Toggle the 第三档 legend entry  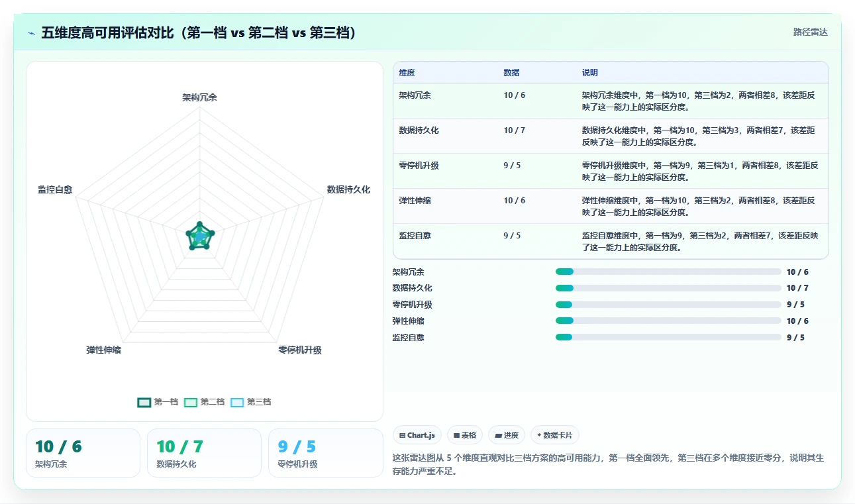251,402
